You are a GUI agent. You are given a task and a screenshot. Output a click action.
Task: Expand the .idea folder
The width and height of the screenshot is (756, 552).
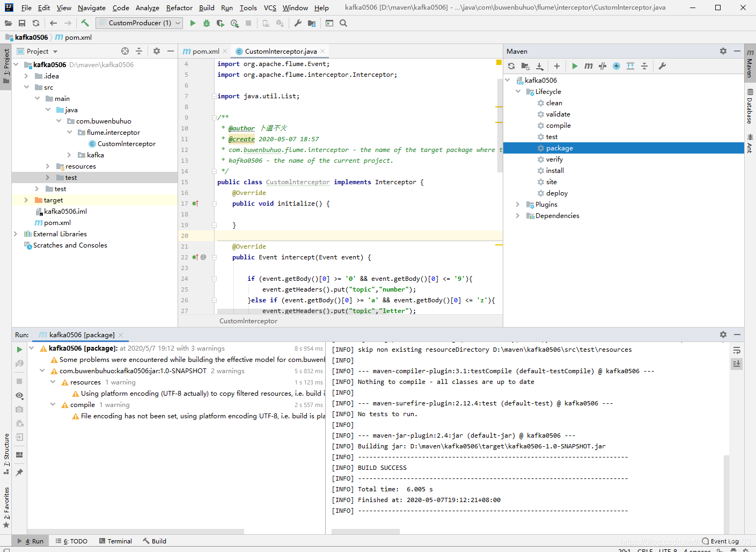click(26, 76)
